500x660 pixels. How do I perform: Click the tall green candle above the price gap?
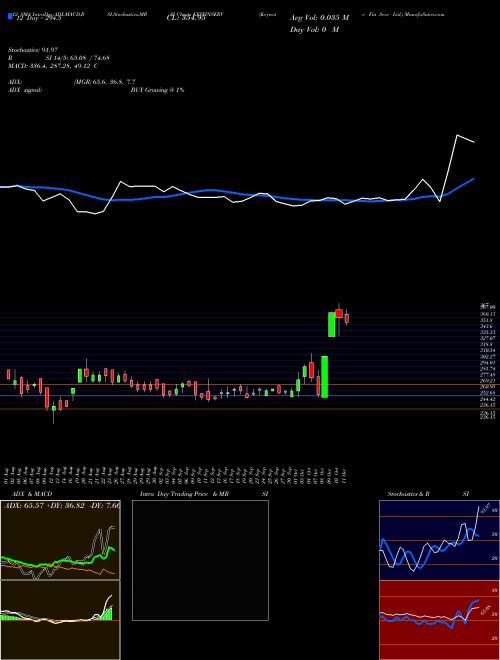point(332,325)
